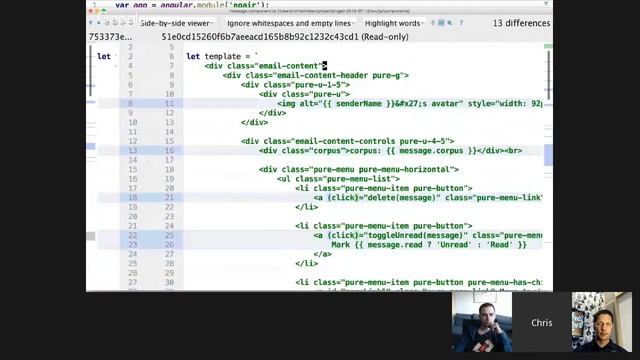This screenshot has width=640, height=360.
Task: Click the 51e0cd15260f6b7a... (Read-only) revision title
Action: 285,37
